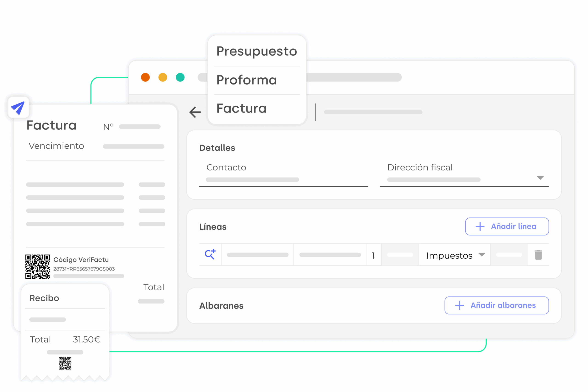Delete the line with the trash icon

tap(538, 255)
